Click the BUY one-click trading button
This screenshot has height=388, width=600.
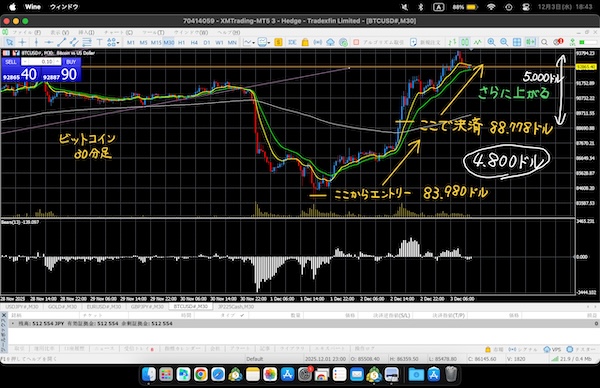tap(71, 62)
